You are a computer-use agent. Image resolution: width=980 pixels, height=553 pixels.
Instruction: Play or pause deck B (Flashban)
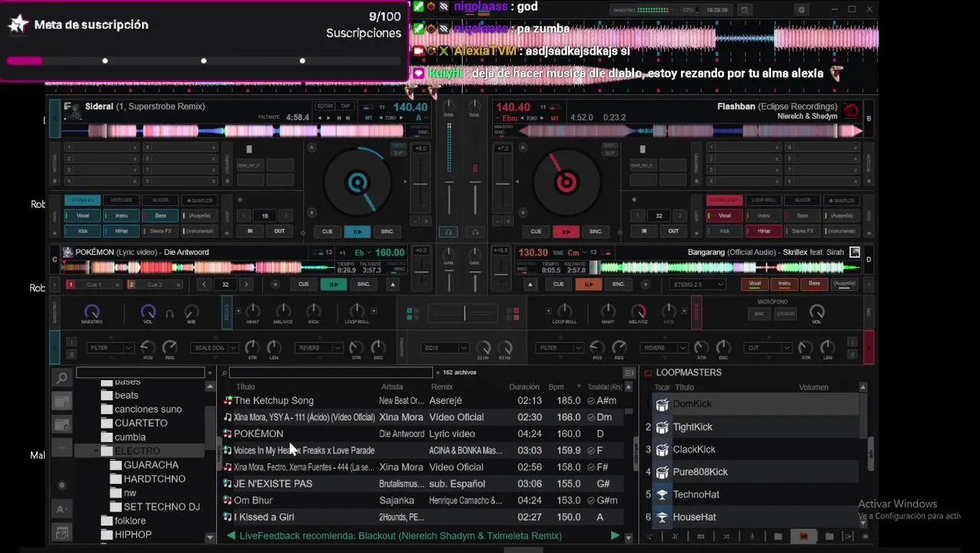coord(566,231)
